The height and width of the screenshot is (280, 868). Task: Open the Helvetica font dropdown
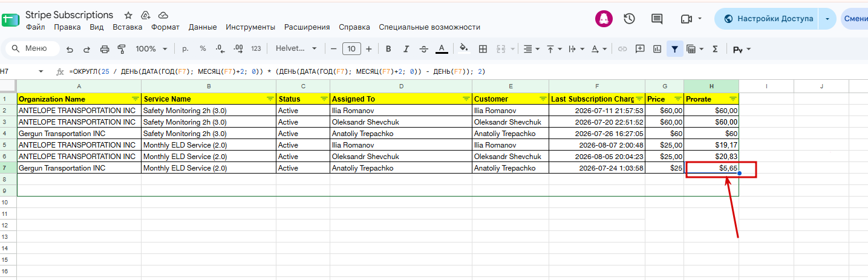296,49
